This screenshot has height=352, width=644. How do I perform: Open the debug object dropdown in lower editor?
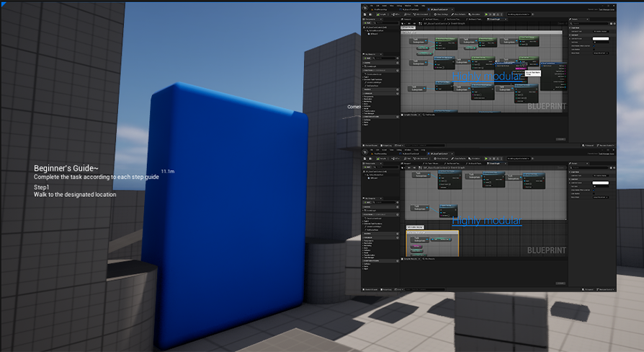pyautogui.click(x=519, y=159)
